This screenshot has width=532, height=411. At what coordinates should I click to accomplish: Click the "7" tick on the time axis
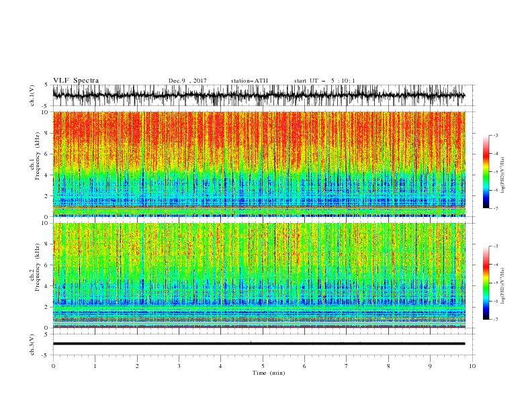(x=347, y=366)
